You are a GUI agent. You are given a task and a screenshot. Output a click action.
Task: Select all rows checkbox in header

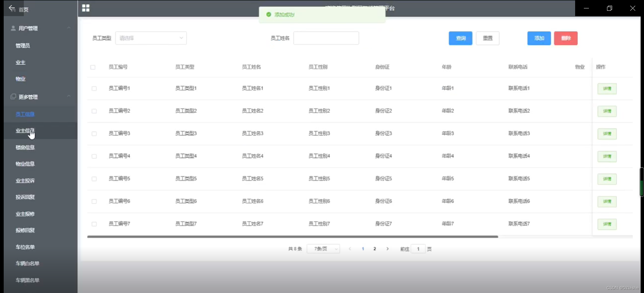tap(93, 67)
